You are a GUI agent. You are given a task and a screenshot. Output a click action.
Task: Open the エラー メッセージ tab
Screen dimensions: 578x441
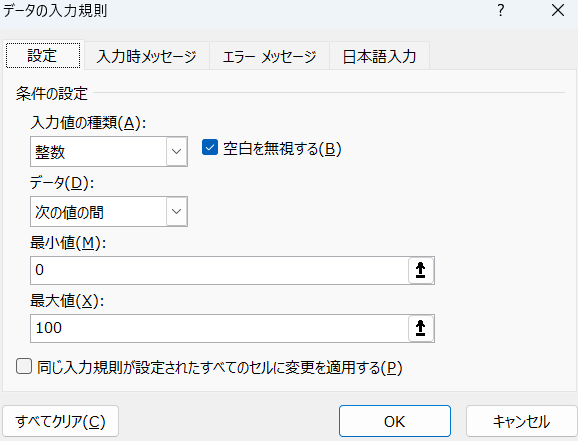(269, 56)
